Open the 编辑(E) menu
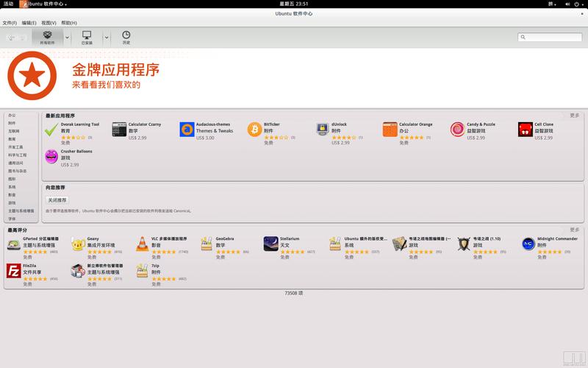Image resolution: width=588 pixels, height=368 pixels. pos(29,23)
